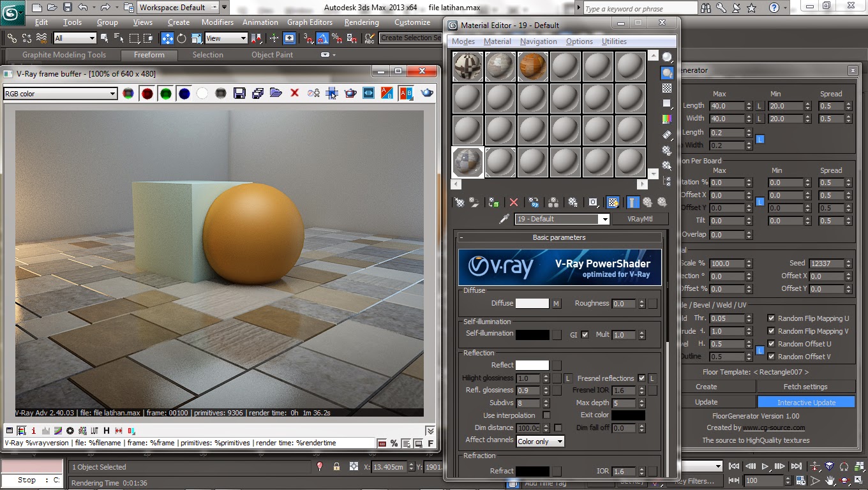Enable Use interpolation for reflections
Image resolution: width=868 pixels, height=490 pixels.
[547, 415]
